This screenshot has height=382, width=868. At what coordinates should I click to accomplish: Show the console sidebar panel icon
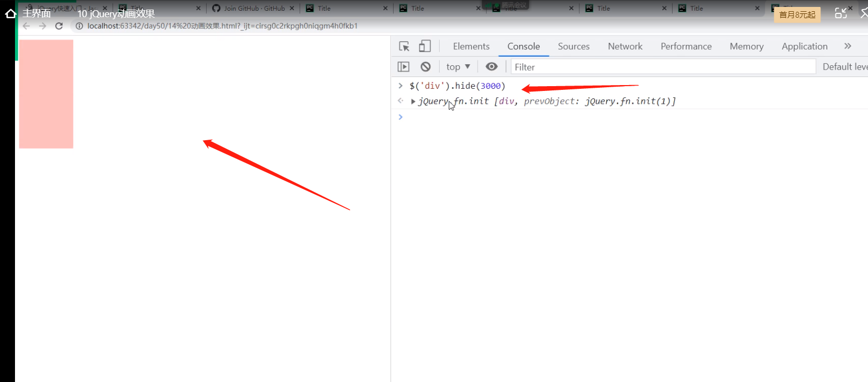403,67
